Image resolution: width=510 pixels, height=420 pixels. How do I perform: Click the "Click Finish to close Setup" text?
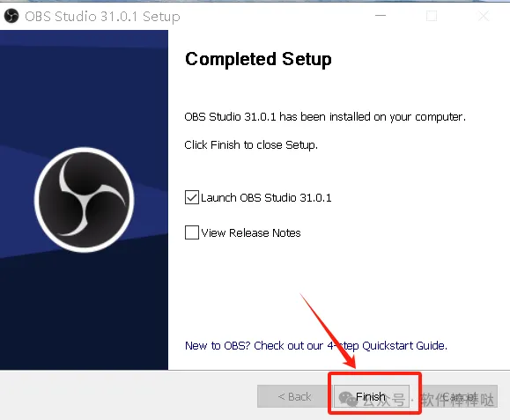pyautogui.click(x=251, y=145)
